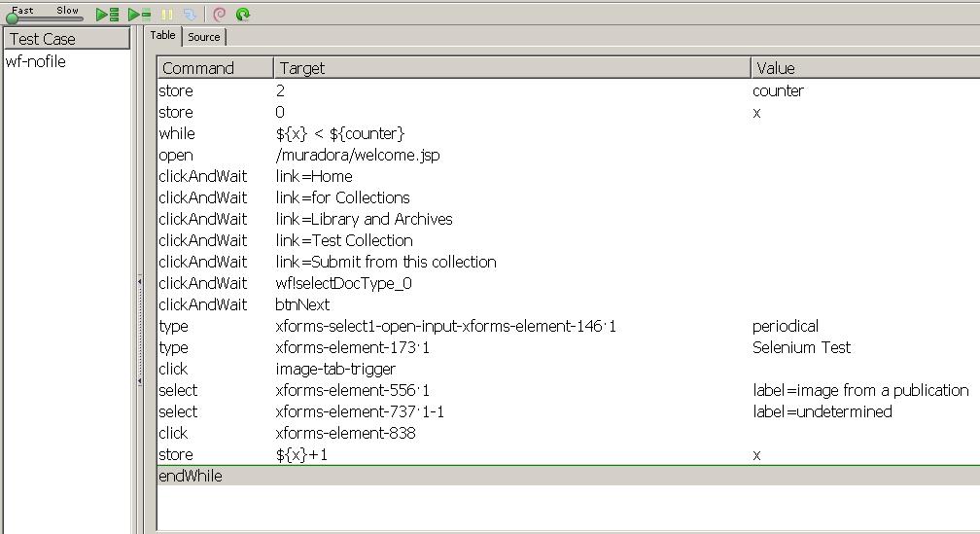Select the row typing periodical
This screenshot has height=534, width=980.
pyautogui.click(x=568, y=326)
